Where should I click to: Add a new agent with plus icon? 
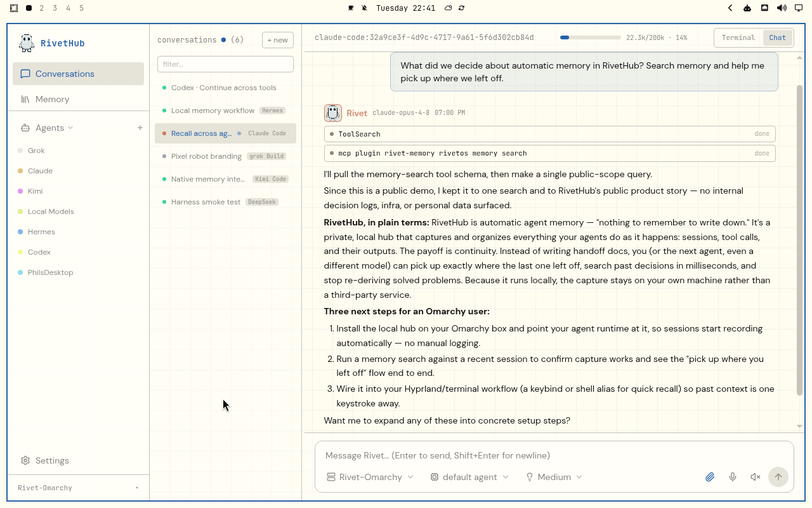tap(140, 128)
